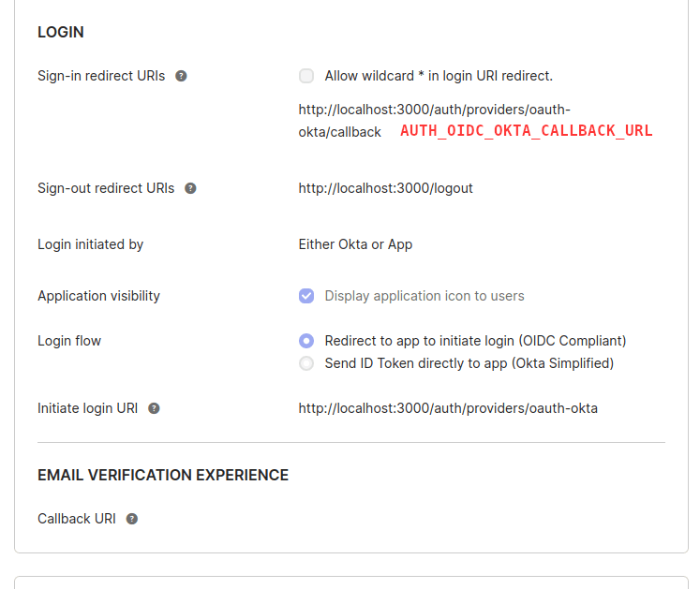The image size is (700, 589).
Task: Click the sign-in callback URL text
Action: (435, 121)
